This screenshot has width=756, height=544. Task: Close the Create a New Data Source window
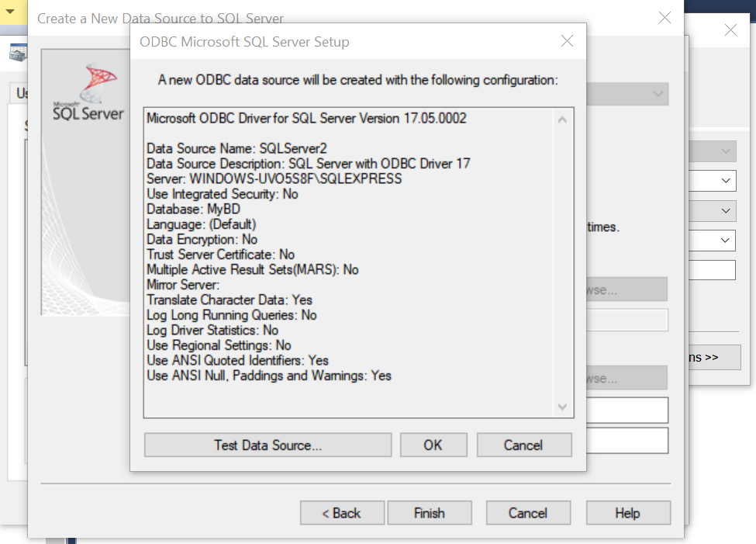665,18
